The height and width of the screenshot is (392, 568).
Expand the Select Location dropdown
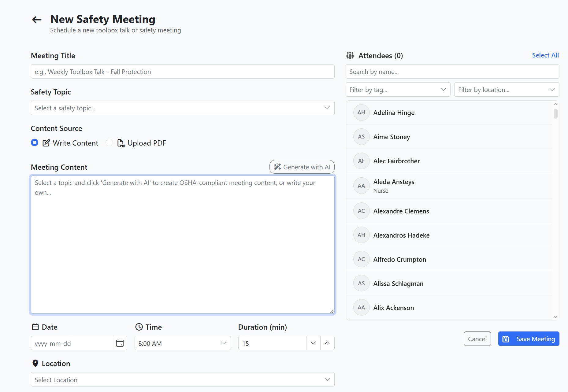pyautogui.click(x=183, y=379)
